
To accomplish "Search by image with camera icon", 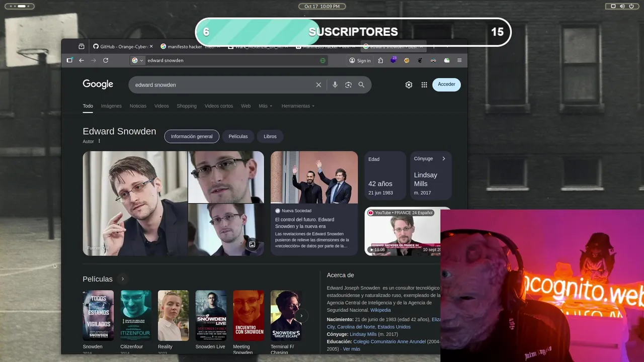I will 348,85.
